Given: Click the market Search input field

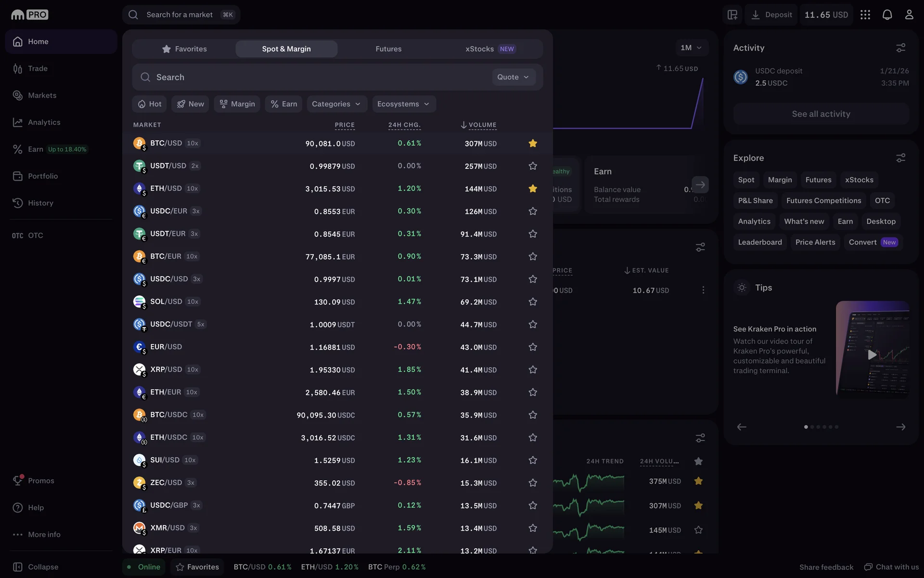Looking at the screenshot, I should (313, 77).
